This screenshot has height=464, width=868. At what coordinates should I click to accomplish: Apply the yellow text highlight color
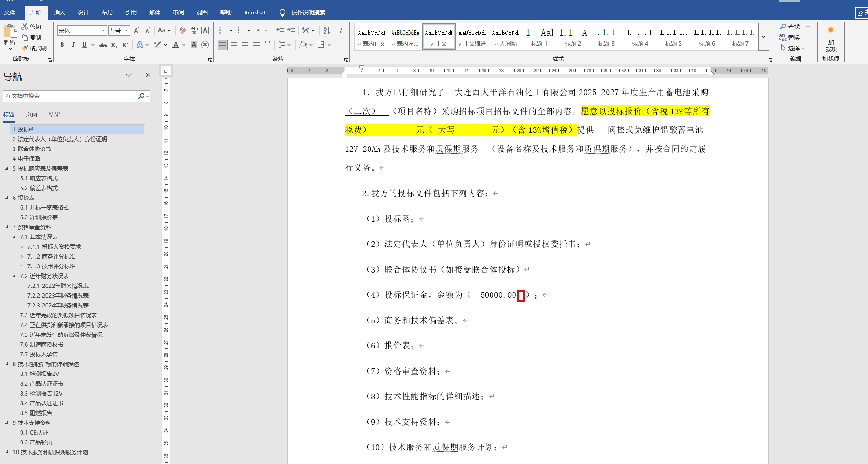point(157,45)
